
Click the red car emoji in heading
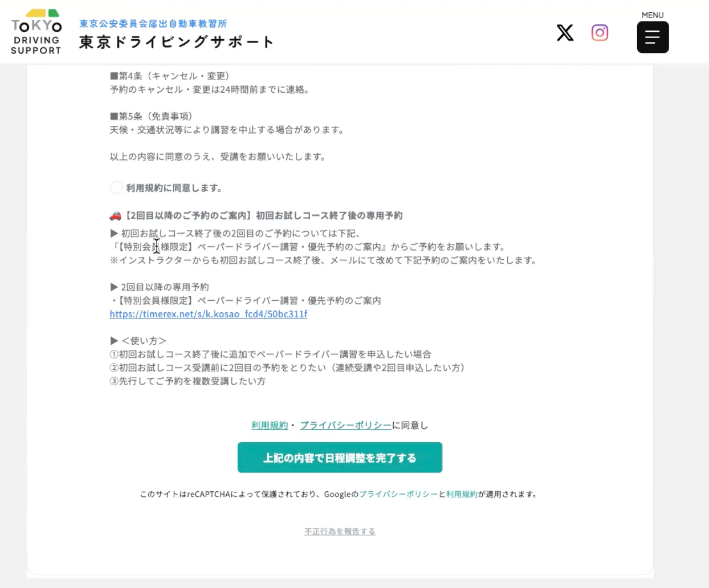(115, 216)
